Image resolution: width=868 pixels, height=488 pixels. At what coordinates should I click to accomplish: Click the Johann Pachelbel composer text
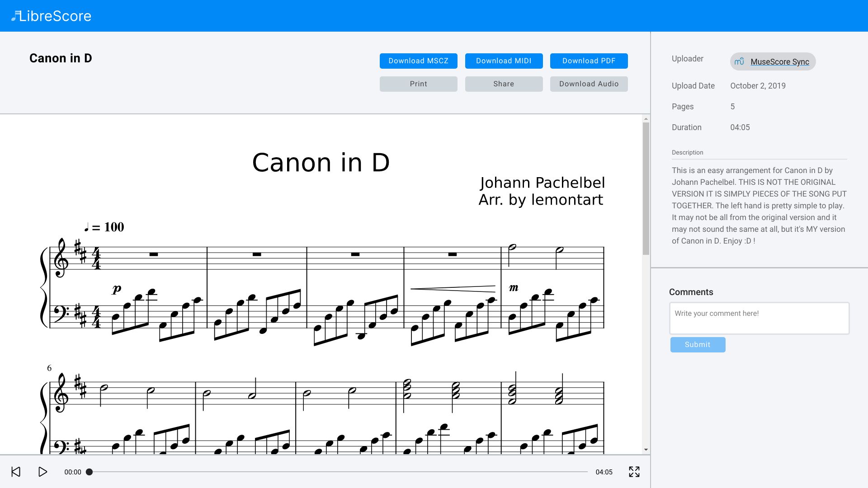pos(542,183)
